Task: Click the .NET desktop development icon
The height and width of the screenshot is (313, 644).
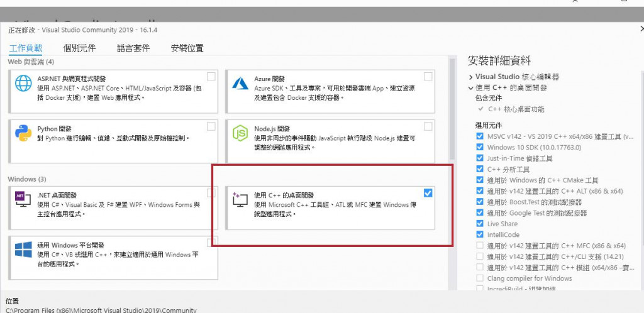Action: point(23,200)
